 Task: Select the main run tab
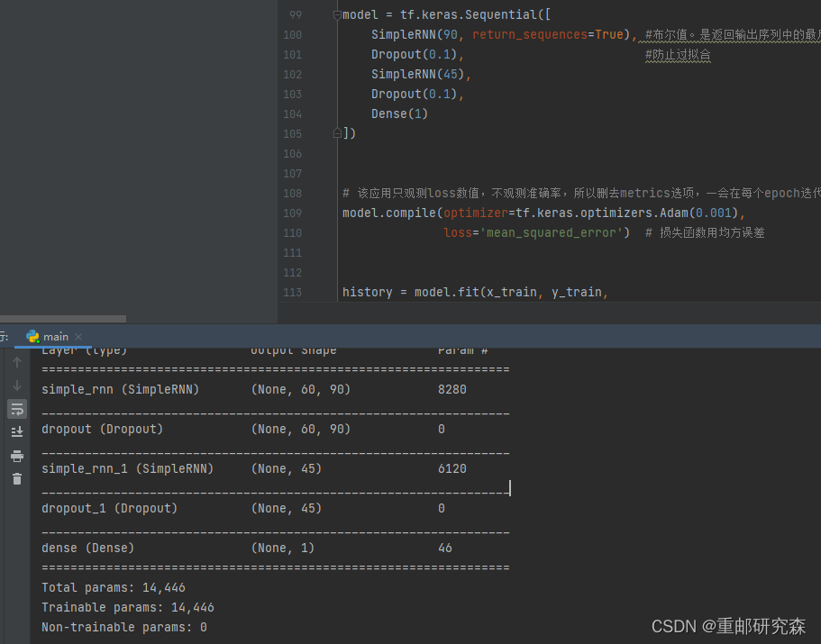tap(55, 337)
